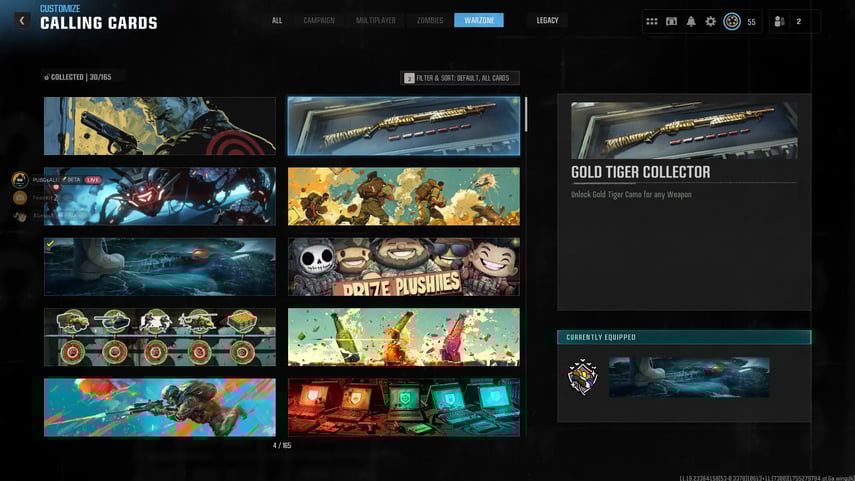
Task: Open the social party icon
Action: coord(780,21)
